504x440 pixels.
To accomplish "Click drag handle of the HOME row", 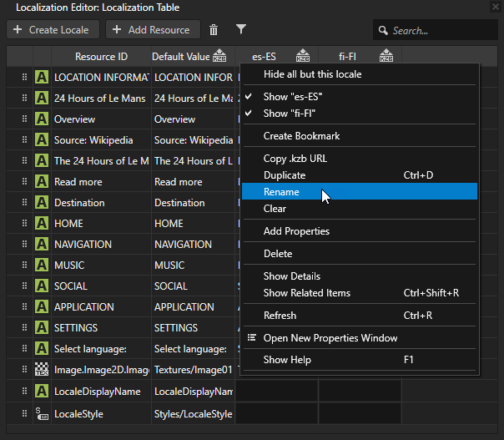I will pyautogui.click(x=24, y=224).
